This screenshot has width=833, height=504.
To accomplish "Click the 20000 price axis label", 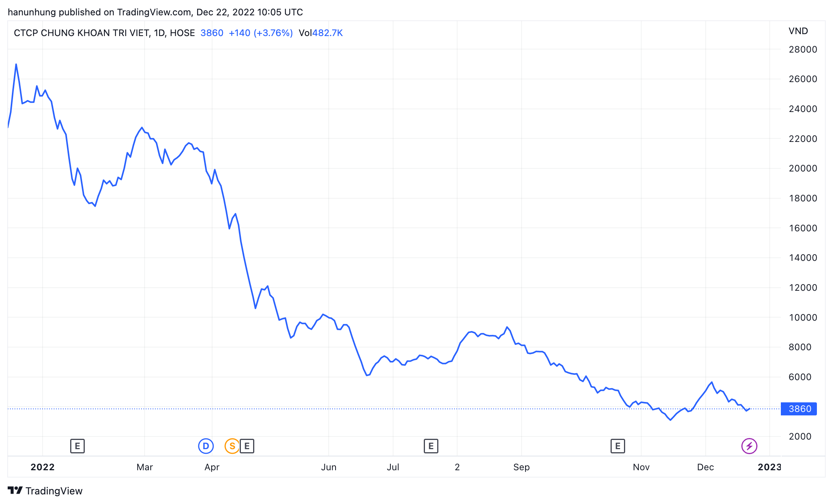I will click(803, 168).
